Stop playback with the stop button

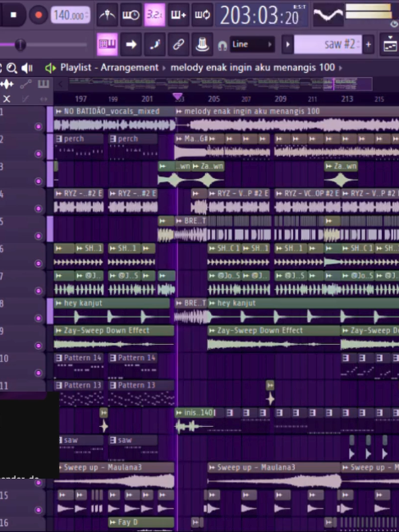click(x=13, y=15)
